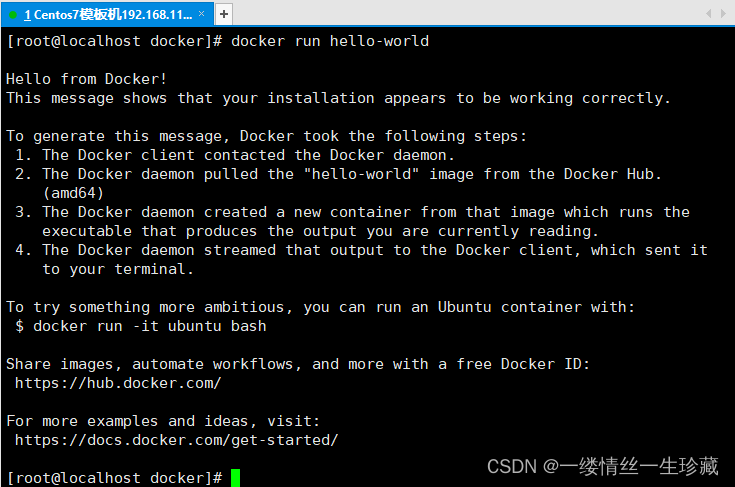
Task: Click the 'docker run hello-world' command text
Action: [330, 41]
